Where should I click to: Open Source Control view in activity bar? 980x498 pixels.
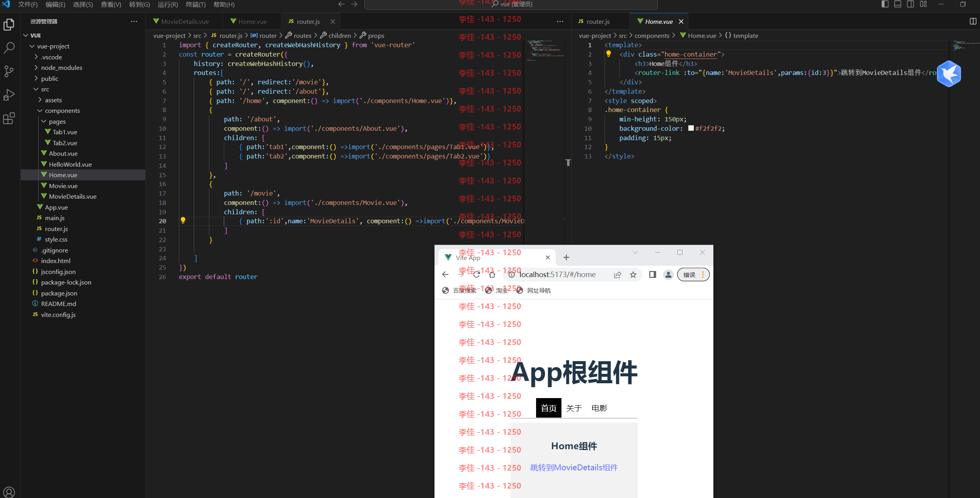pyautogui.click(x=9, y=71)
